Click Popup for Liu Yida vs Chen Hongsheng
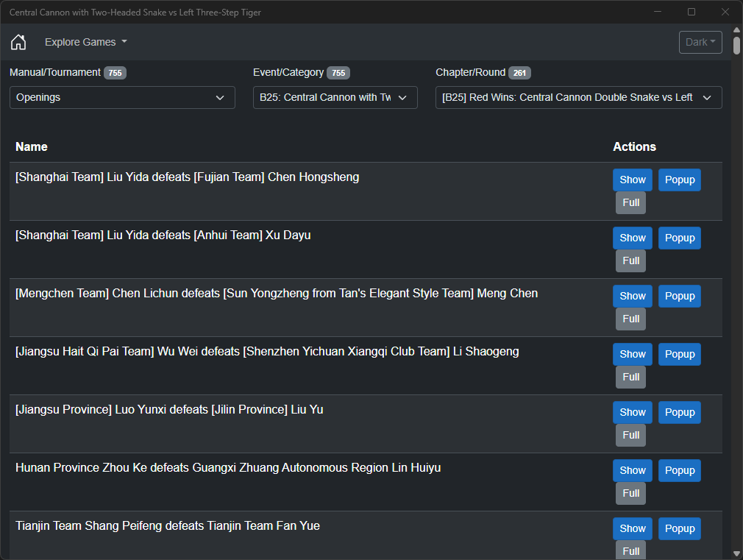This screenshot has height=560, width=743. 679,180
